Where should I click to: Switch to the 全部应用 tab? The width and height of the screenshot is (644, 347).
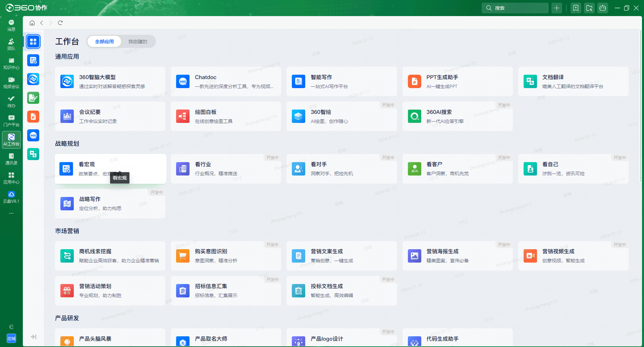pos(104,42)
